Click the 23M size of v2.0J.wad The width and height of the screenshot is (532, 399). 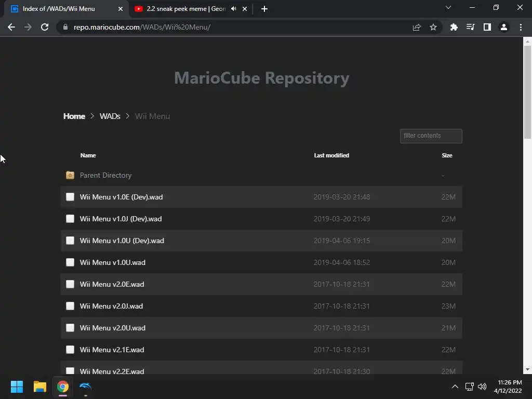(x=448, y=306)
